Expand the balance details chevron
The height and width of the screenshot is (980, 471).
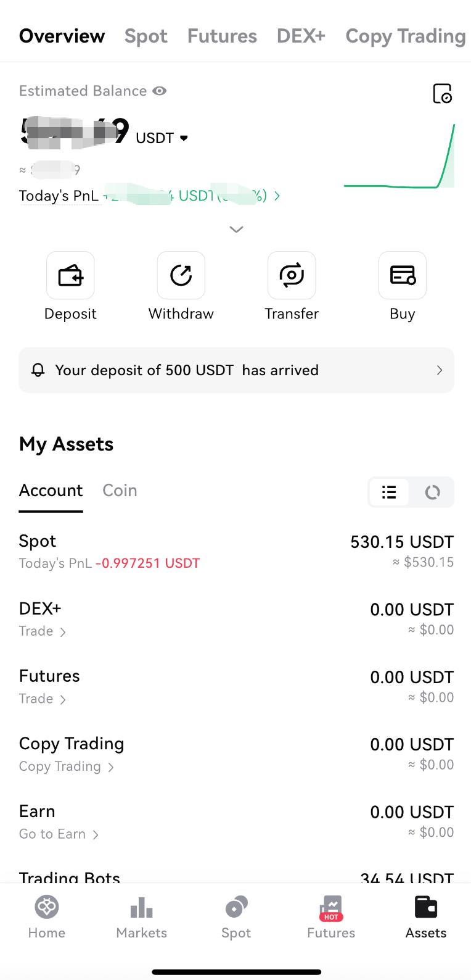(x=236, y=229)
